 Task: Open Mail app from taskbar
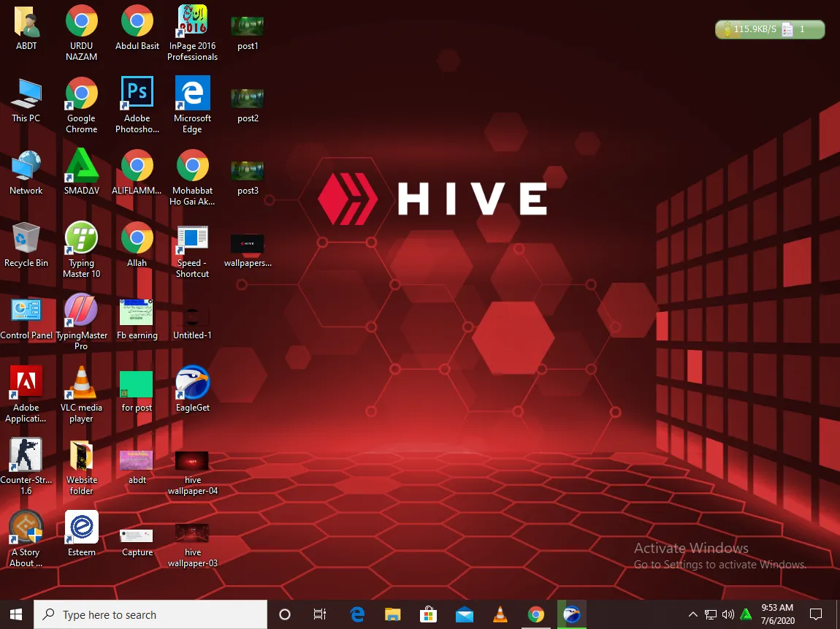[x=465, y=614]
